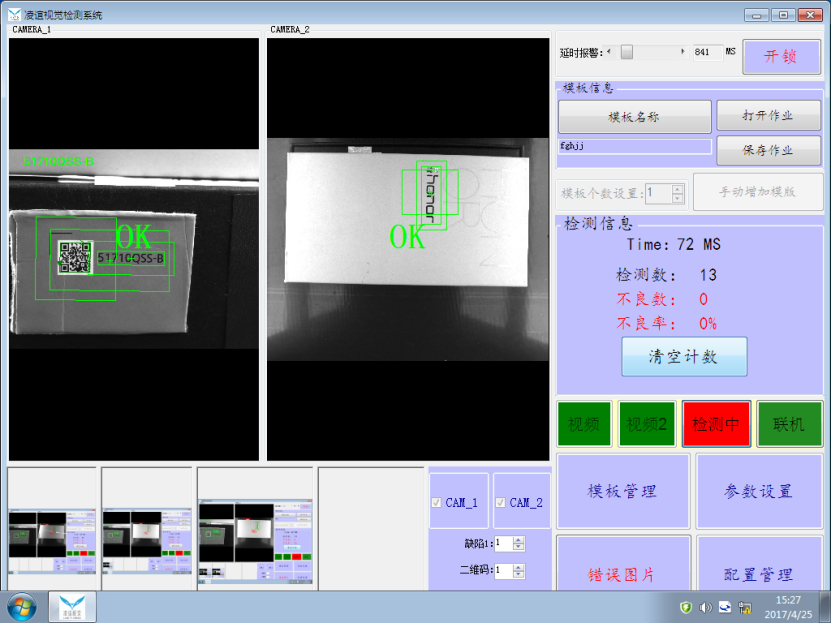Click the app logo in title bar
Viewport: 831px width, 623px height.
15,15
